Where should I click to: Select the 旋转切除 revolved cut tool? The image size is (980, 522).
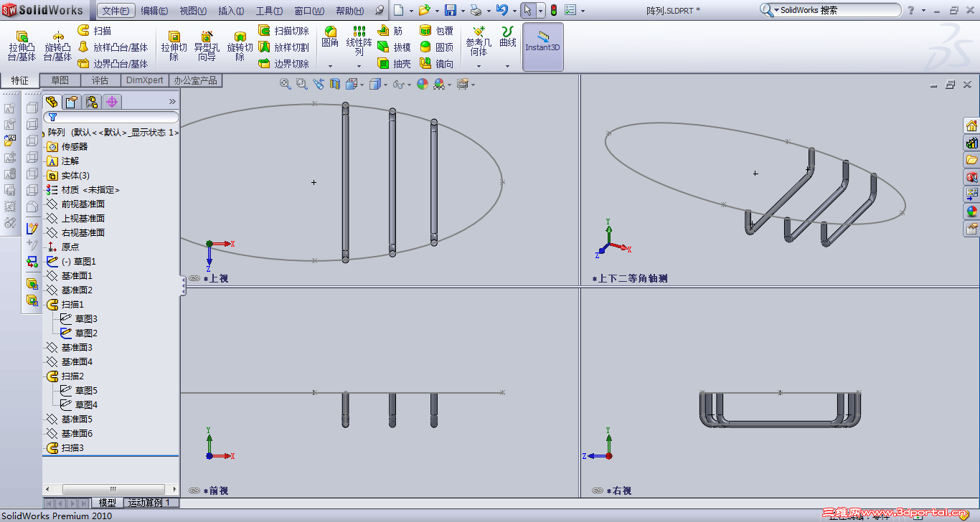240,46
